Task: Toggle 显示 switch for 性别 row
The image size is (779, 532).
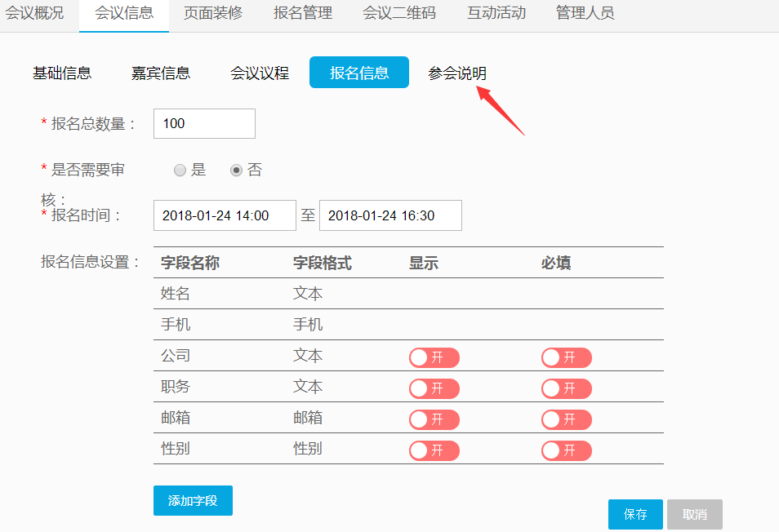Action: coord(434,450)
